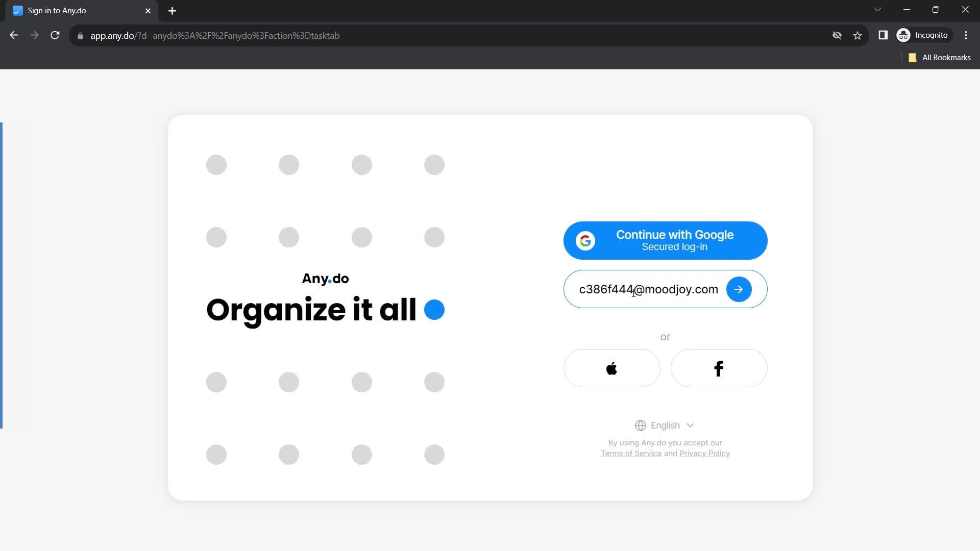
Task: Bookmark this tab with star icon
Action: pyautogui.click(x=857, y=35)
